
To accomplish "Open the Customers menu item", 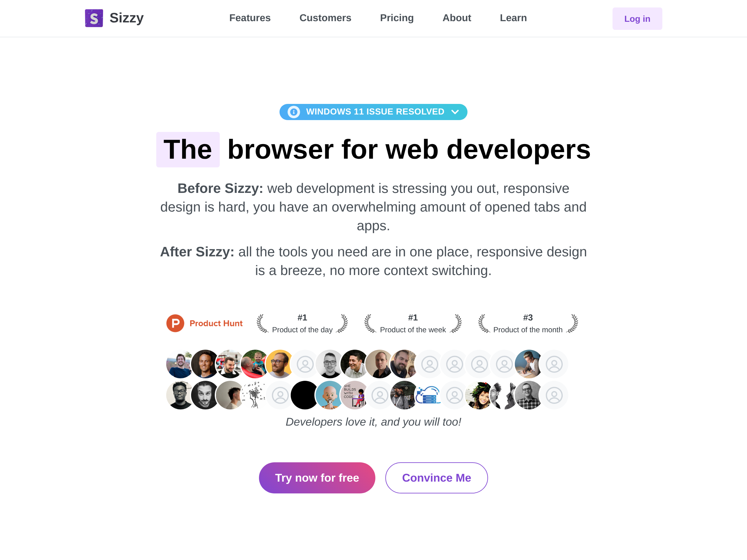I will click(325, 18).
